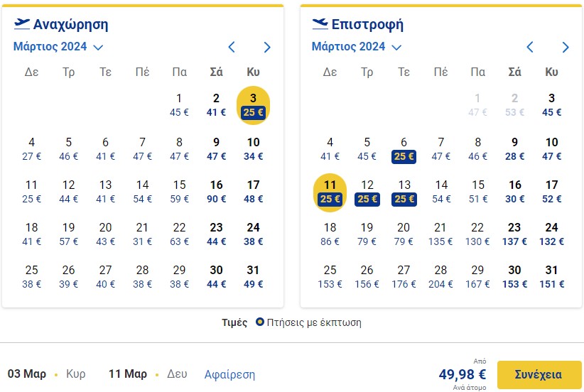
Task: Select return date 12 March at 25 €
Action: click(367, 192)
